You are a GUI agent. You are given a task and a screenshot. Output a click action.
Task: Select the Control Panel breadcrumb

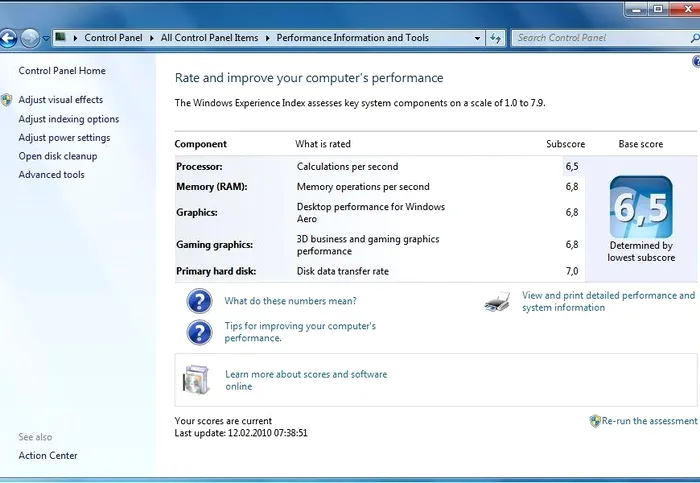tap(113, 38)
